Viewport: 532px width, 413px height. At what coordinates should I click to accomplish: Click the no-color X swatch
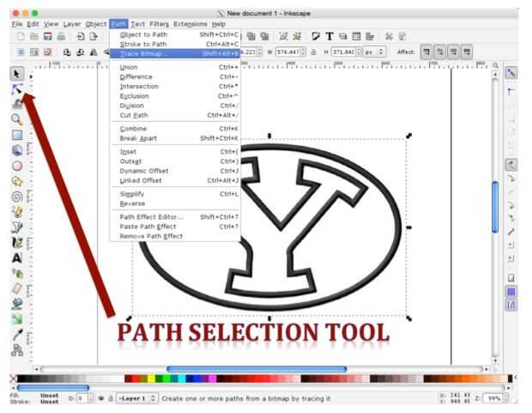coord(13,379)
